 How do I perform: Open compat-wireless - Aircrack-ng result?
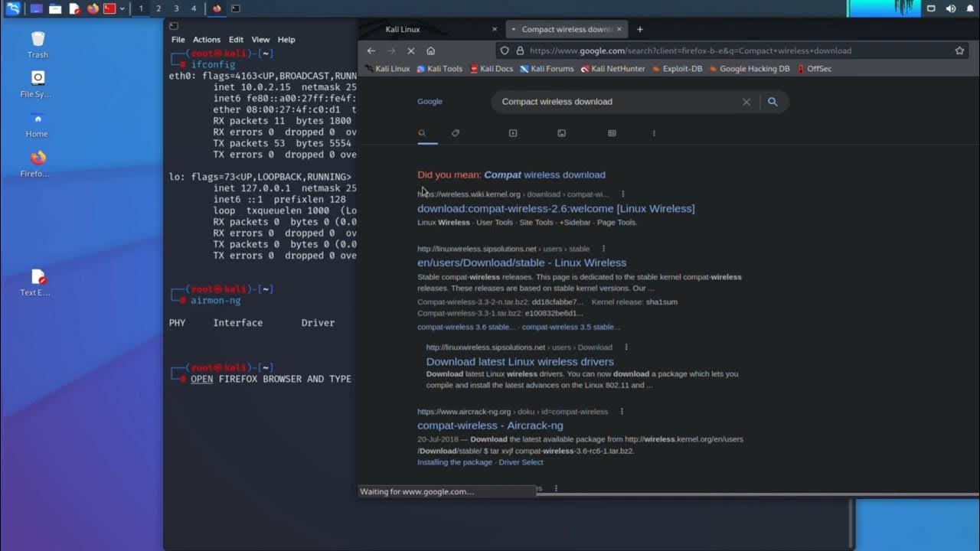tap(490, 425)
